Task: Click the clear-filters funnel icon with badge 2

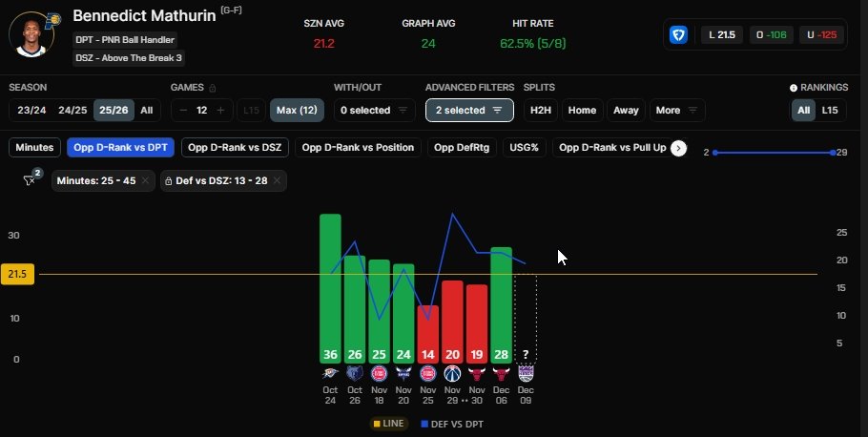Action: [x=31, y=178]
